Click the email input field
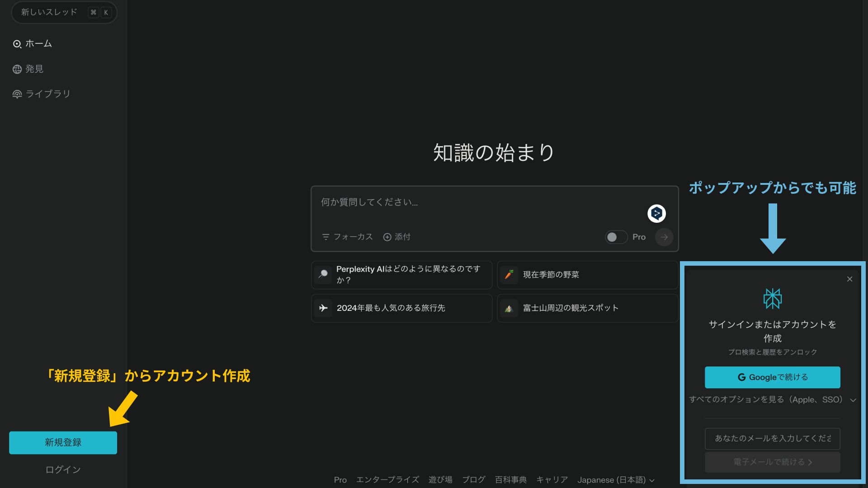This screenshot has height=488, width=868. (x=772, y=438)
